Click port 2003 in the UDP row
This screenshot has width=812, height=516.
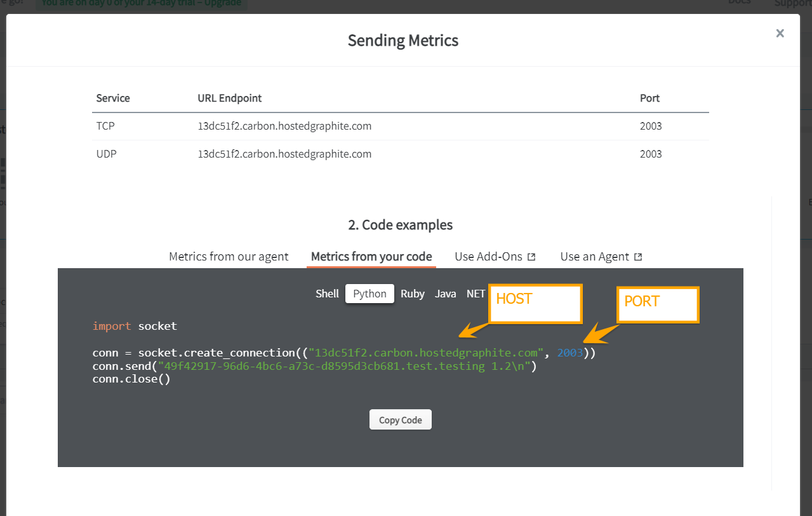click(x=651, y=154)
